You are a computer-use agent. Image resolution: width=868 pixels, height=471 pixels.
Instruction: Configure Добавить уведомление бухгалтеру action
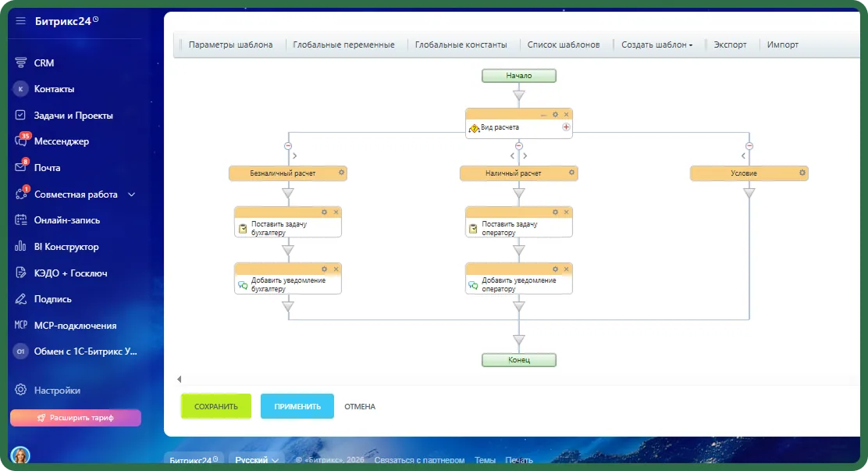tap(325, 269)
